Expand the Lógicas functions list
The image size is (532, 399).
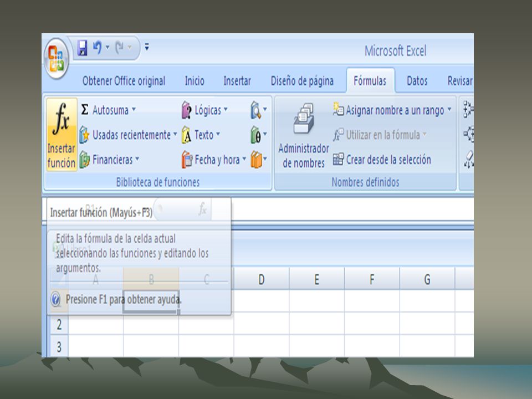click(226, 109)
